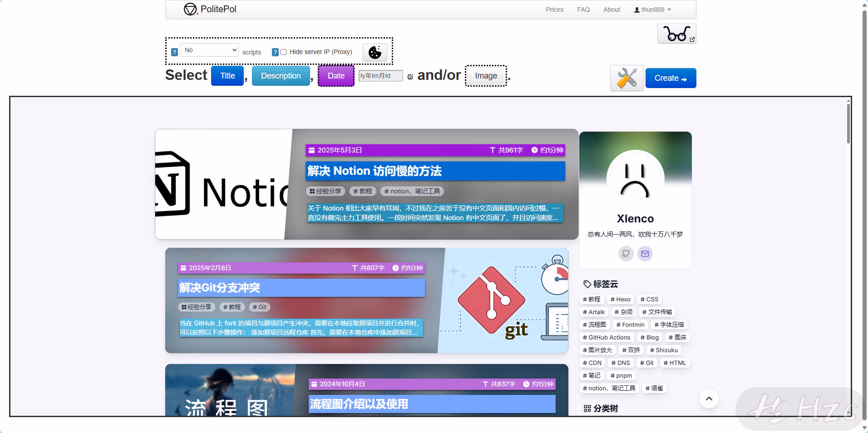This screenshot has height=433, width=868.
Task: Click the help icon beside Hide server IP
Action: click(x=275, y=52)
